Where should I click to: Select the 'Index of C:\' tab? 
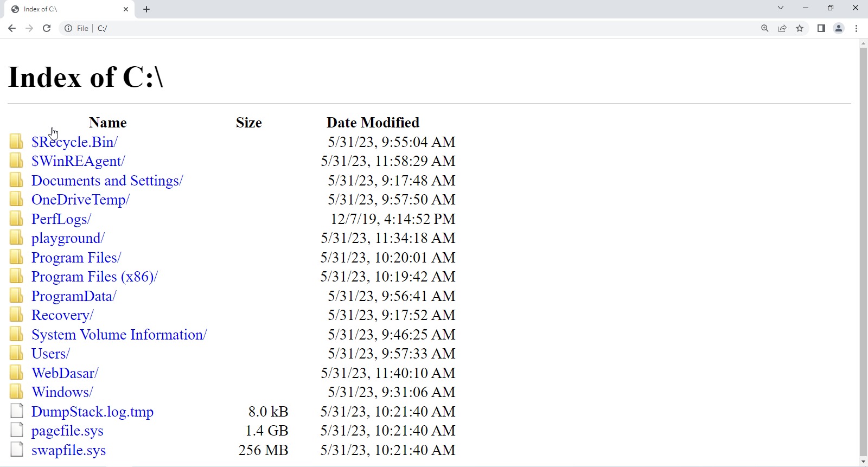(65, 9)
